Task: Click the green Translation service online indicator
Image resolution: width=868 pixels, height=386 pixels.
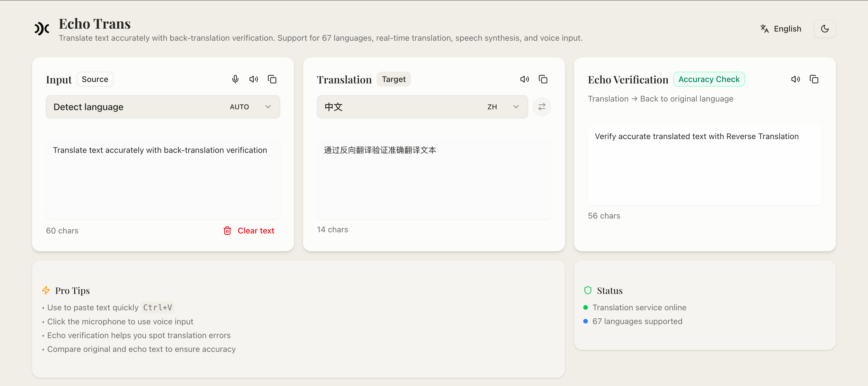Action: 586,307
